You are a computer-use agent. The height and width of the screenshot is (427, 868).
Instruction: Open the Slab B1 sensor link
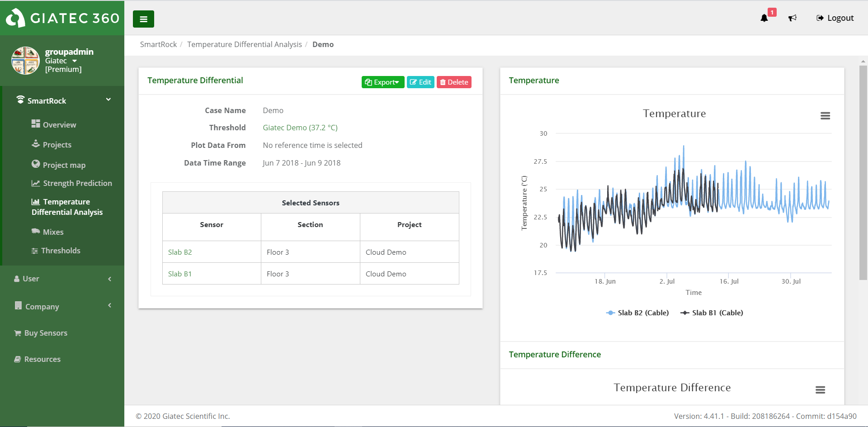coord(180,274)
